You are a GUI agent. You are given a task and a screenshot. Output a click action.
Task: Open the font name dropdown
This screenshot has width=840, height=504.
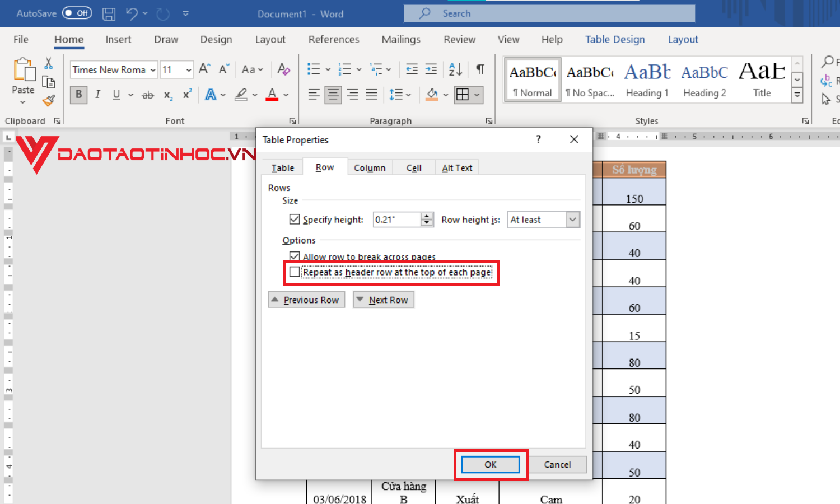153,70
